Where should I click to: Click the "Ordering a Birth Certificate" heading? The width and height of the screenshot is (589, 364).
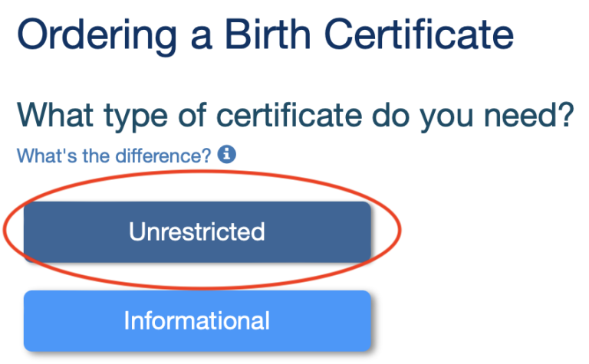(x=264, y=34)
